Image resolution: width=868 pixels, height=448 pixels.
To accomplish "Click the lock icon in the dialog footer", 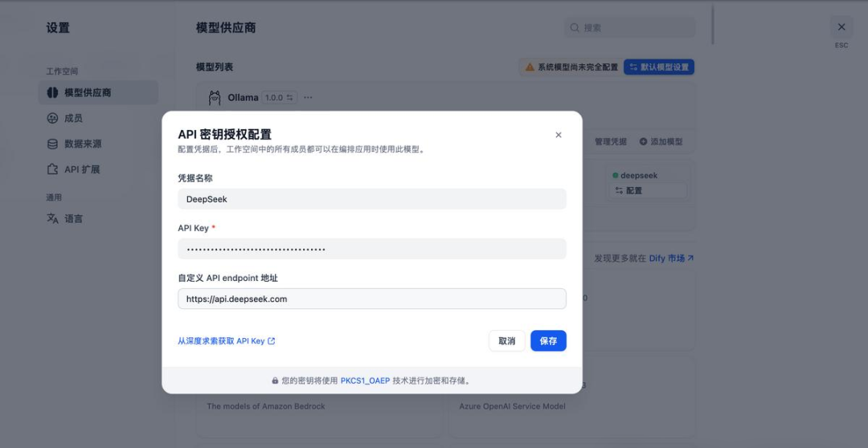I will [275, 381].
